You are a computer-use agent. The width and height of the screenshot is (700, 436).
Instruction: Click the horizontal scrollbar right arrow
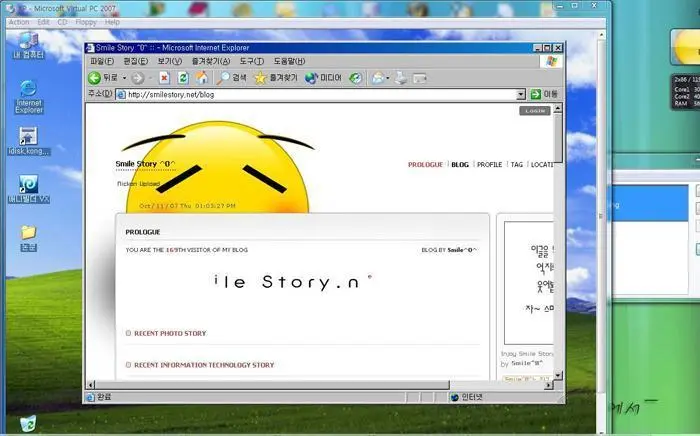tap(549, 385)
